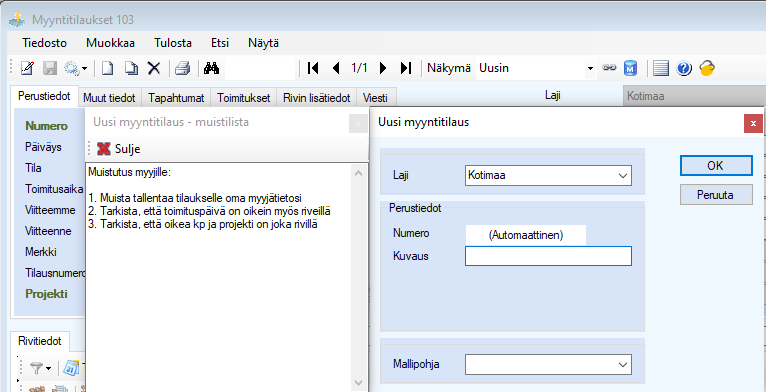Expand the arrow next to gears icon
The image size is (766, 392).
coord(85,68)
